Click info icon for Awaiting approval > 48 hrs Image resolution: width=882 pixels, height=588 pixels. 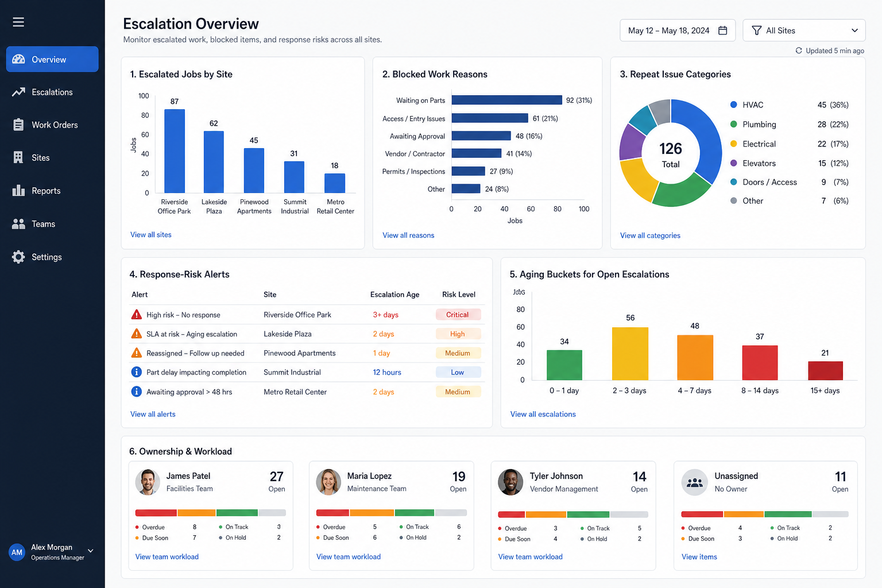click(x=137, y=392)
